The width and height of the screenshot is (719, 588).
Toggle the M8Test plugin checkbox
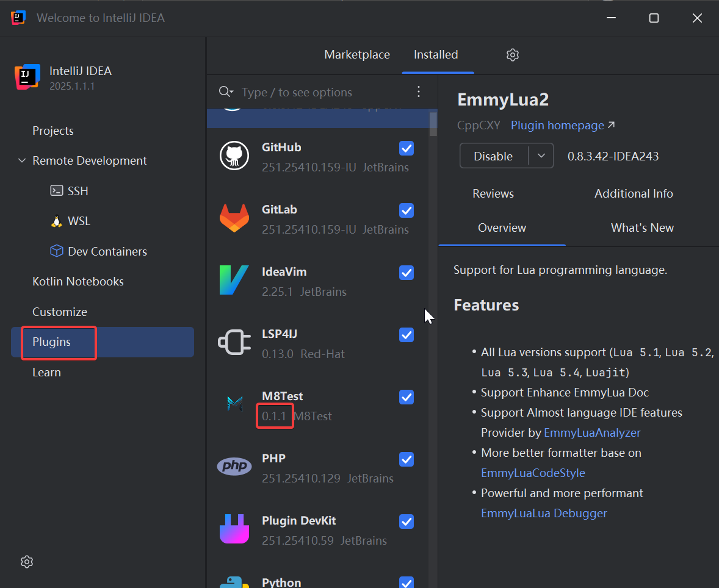tap(406, 397)
